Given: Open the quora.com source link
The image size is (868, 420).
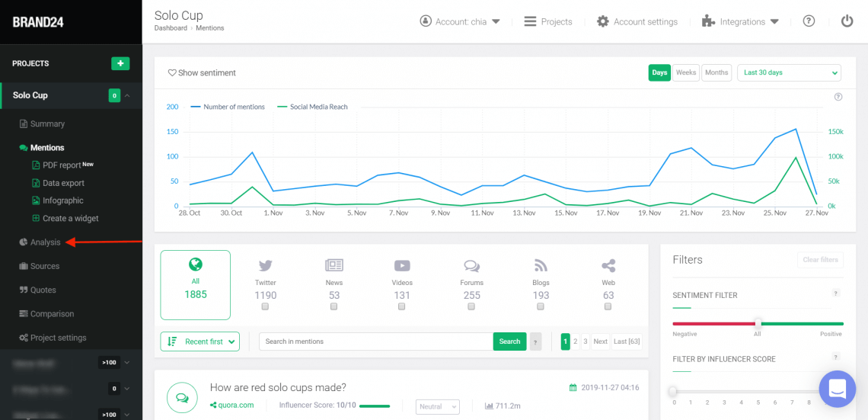Looking at the screenshot, I should point(232,405).
